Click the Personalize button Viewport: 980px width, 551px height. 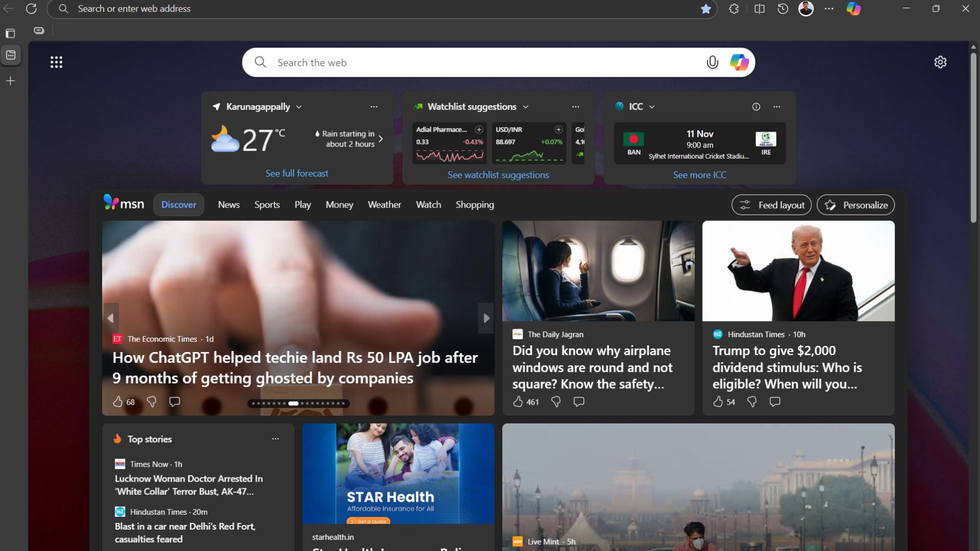click(x=855, y=205)
